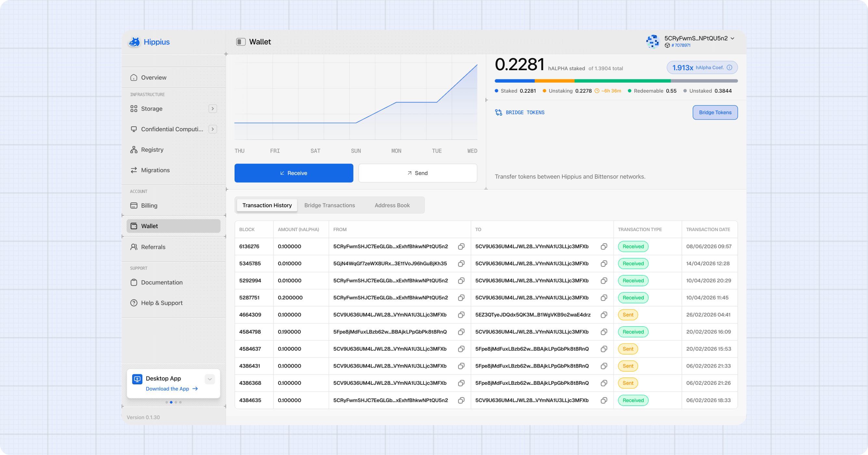Click the green Redeemable segment of progress bar
This screenshot has width=868, height=455.
pos(623,81)
